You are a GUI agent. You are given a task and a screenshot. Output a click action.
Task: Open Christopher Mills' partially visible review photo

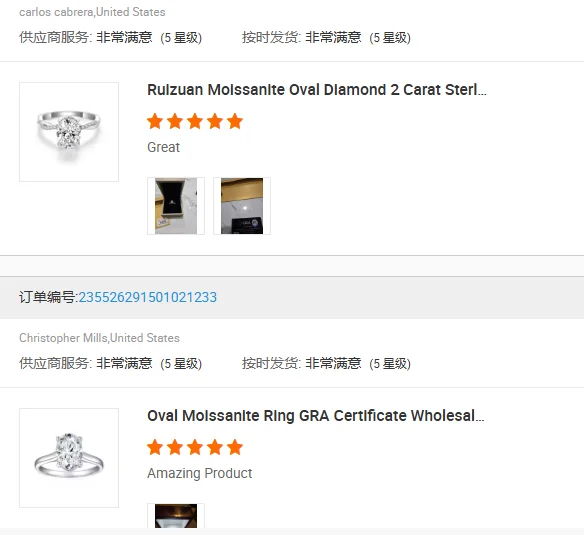[x=176, y=516]
